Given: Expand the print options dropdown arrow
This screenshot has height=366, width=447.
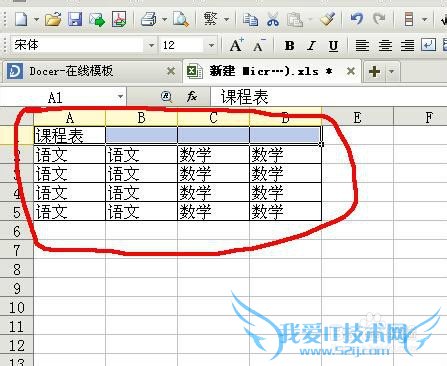Looking at the screenshot, I should click(x=164, y=19).
